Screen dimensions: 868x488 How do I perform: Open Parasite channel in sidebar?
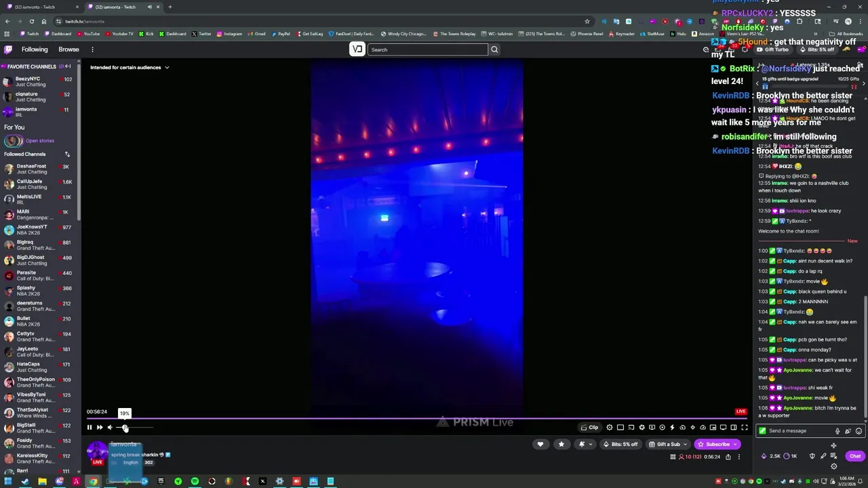click(x=39, y=276)
